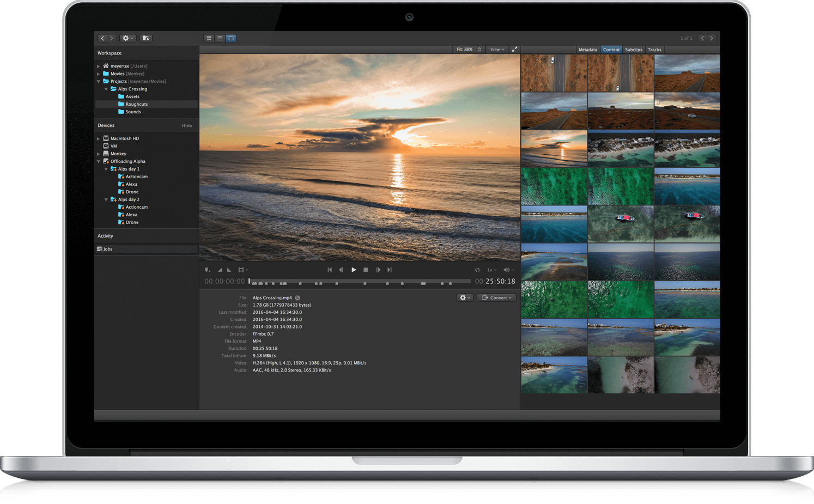Click the 00:00:00:00 current timecode
814x504 pixels.
click(x=224, y=281)
